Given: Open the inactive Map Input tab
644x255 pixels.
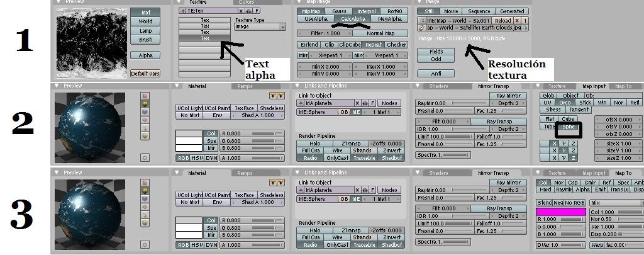Looking at the screenshot, I should [x=594, y=173].
